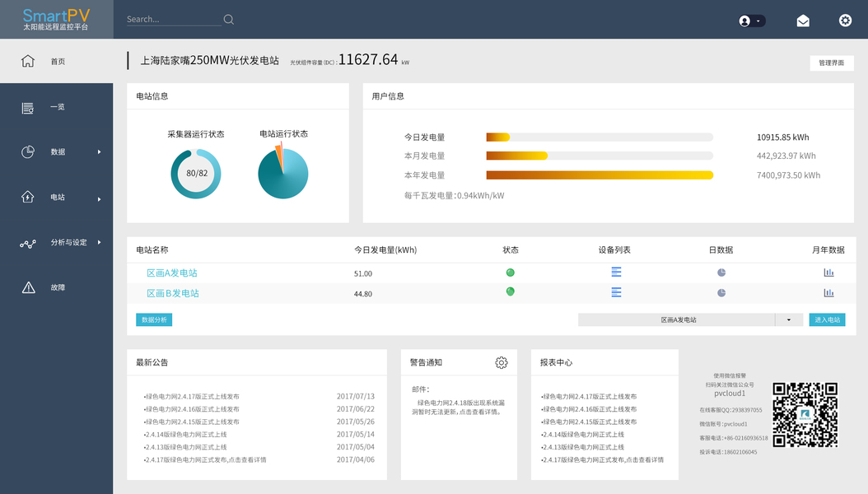Viewport: 868px width, 494px height.
Task: Open daily data pie icon for 区画B发电站
Action: [721, 292]
